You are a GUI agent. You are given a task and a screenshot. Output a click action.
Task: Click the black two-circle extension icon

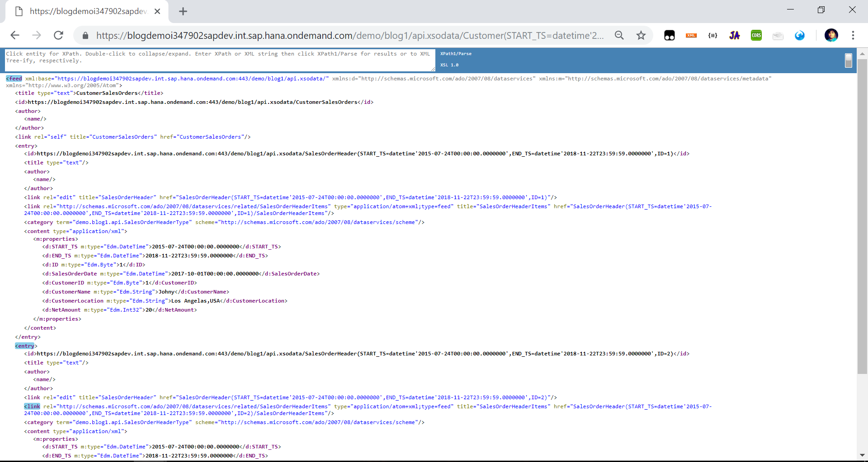(x=669, y=35)
